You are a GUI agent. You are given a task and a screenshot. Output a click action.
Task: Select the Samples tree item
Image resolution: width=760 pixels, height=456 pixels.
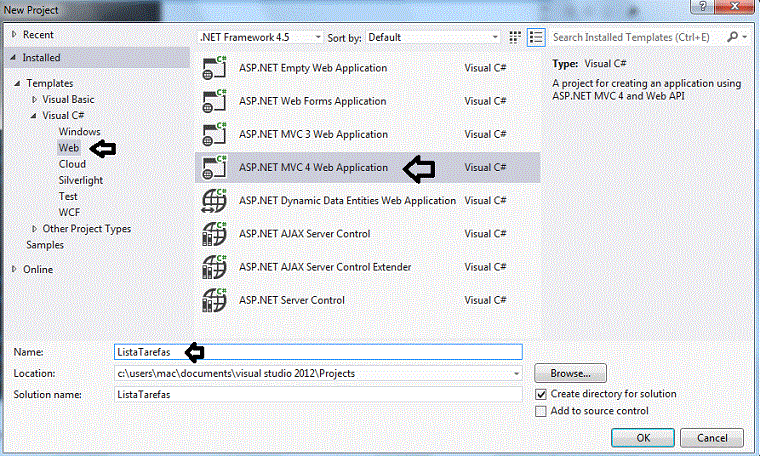[45, 245]
